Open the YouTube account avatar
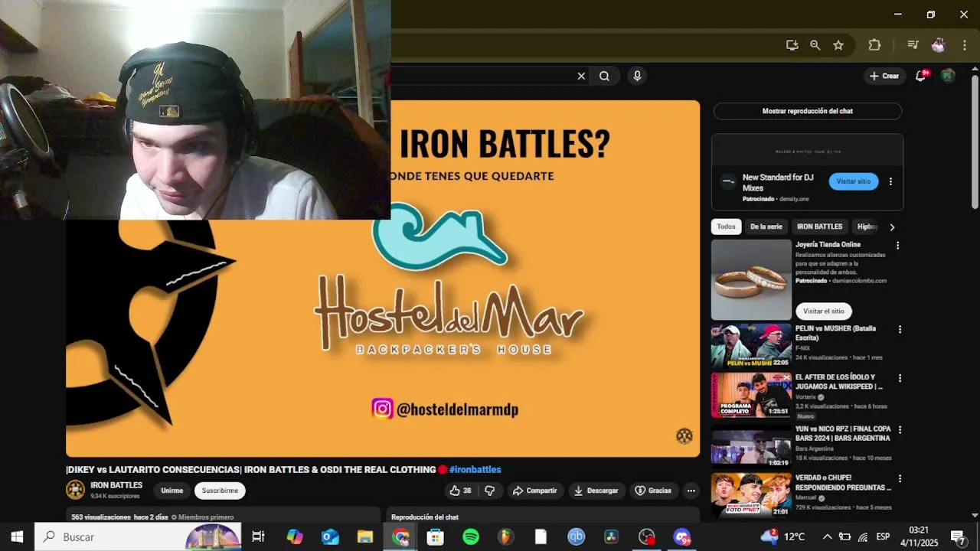The width and height of the screenshot is (980, 551). 948,76
